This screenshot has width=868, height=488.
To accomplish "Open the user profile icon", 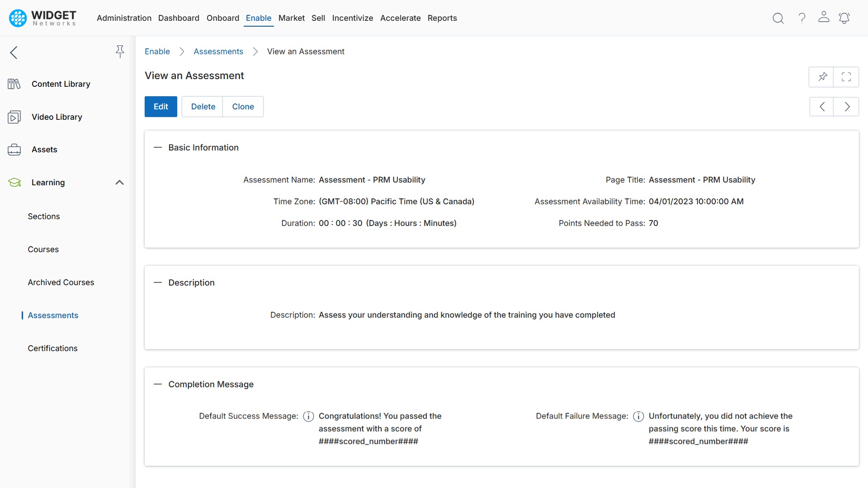I will (x=824, y=18).
